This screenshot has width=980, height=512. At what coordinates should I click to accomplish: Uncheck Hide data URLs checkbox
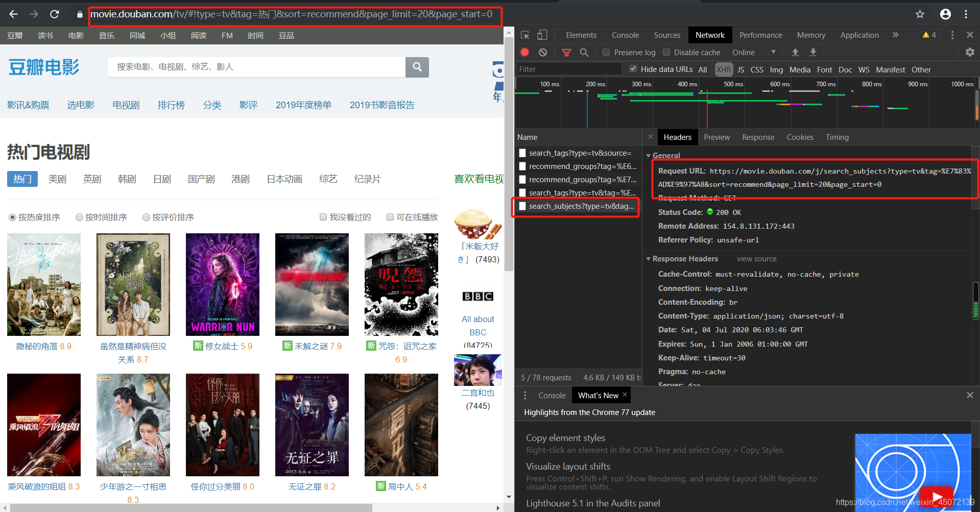pyautogui.click(x=633, y=69)
